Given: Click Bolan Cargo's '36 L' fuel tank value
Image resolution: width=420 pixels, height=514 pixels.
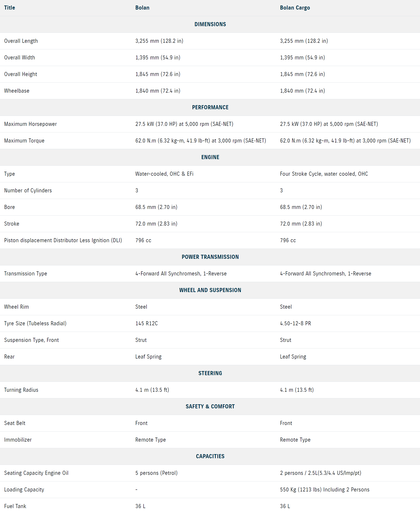Looking at the screenshot, I should [285, 506].
